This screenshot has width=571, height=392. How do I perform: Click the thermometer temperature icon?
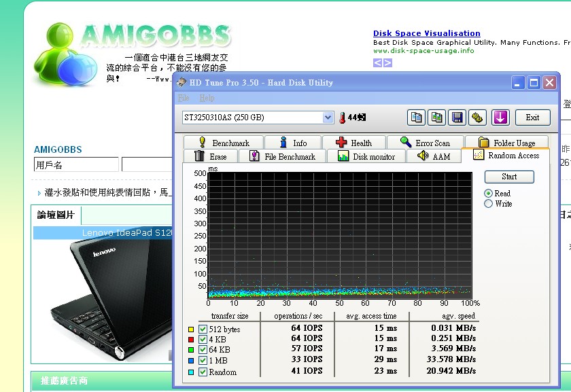343,118
